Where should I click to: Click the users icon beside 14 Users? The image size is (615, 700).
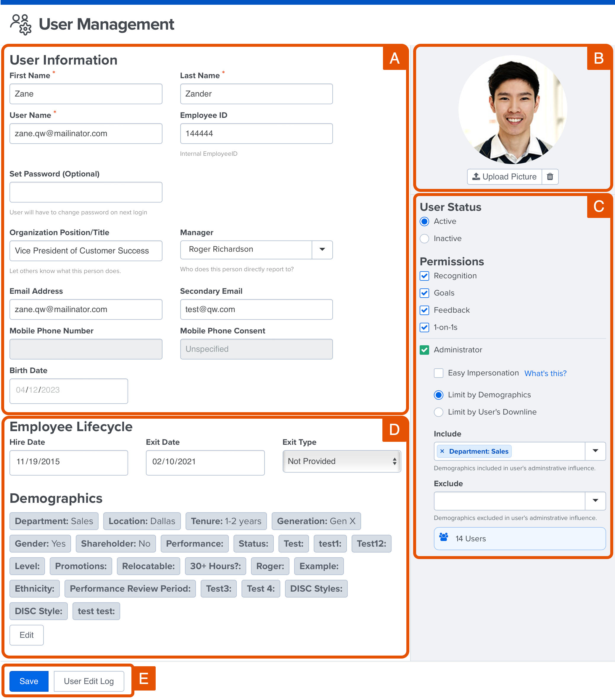point(444,538)
